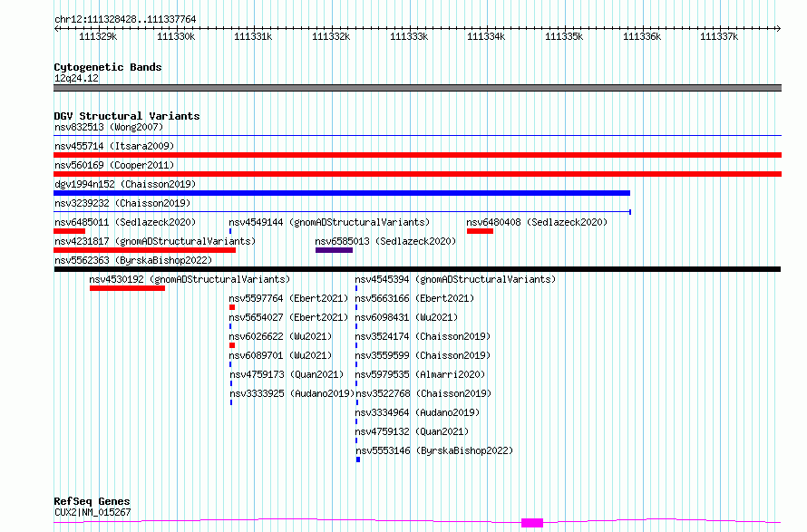Click the black bar under nsv5562363
The height and width of the screenshot is (532, 807).
tap(417, 269)
